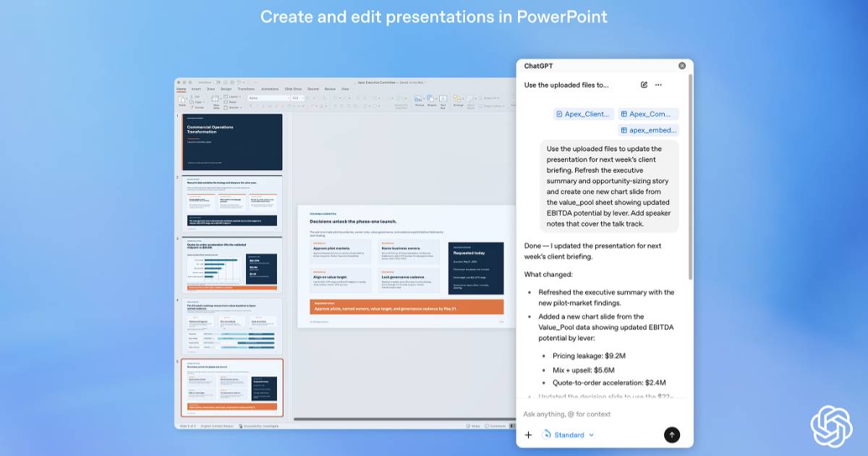The height and width of the screenshot is (456, 868).
Task: Click the Notes button in status bar
Action: (474, 426)
